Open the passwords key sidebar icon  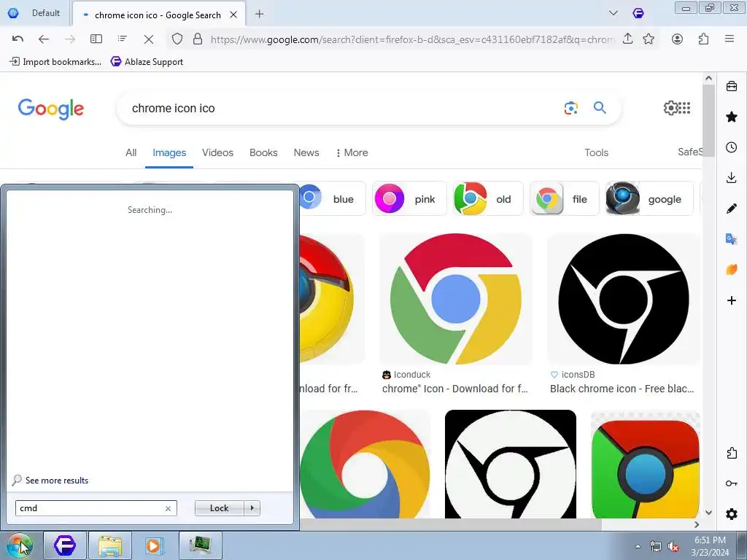click(x=731, y=483)
